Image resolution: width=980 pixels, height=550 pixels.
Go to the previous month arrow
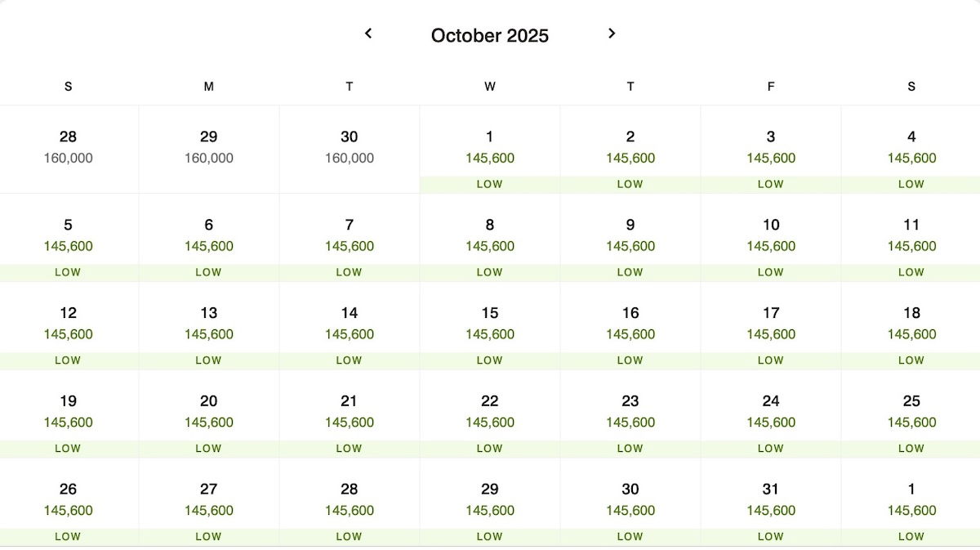pos(368,34)
